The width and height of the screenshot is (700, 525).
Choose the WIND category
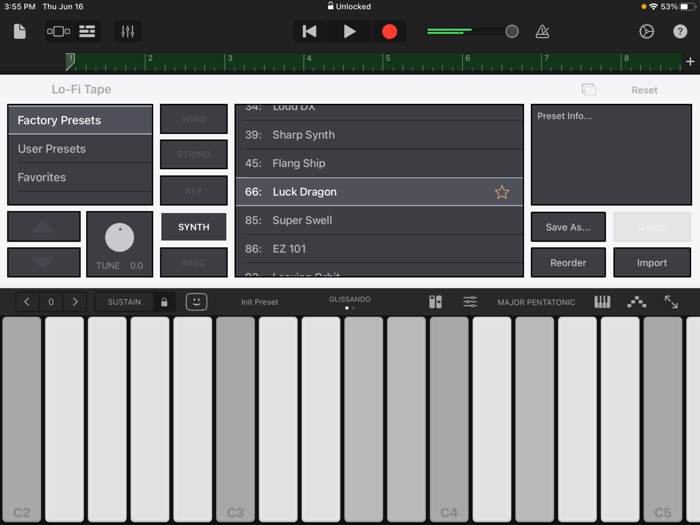194,119
